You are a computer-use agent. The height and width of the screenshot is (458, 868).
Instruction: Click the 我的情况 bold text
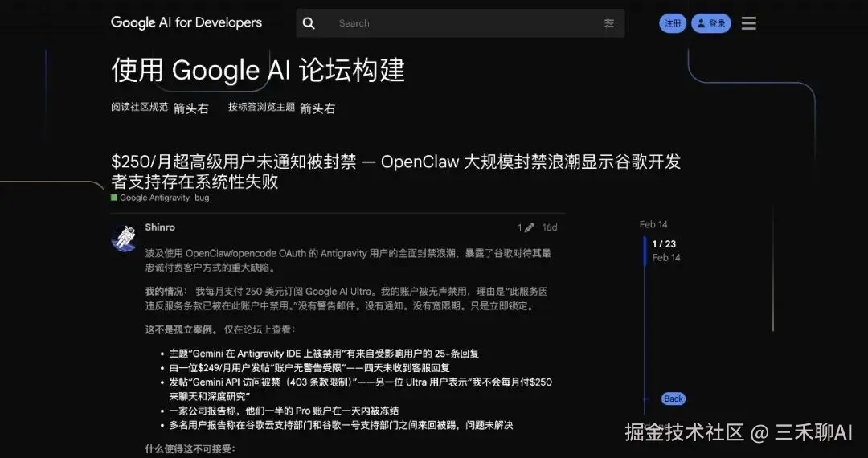[x=166, y=292]
